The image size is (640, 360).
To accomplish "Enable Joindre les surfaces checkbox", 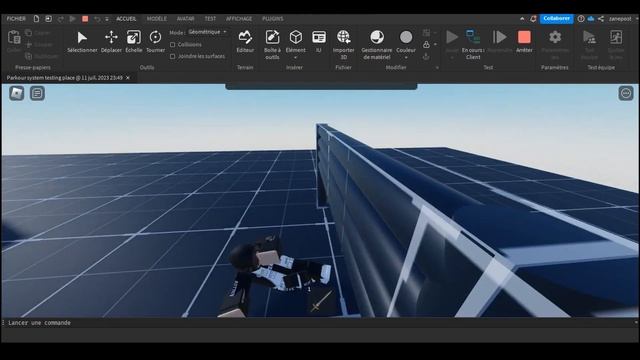I will (173, 56).
